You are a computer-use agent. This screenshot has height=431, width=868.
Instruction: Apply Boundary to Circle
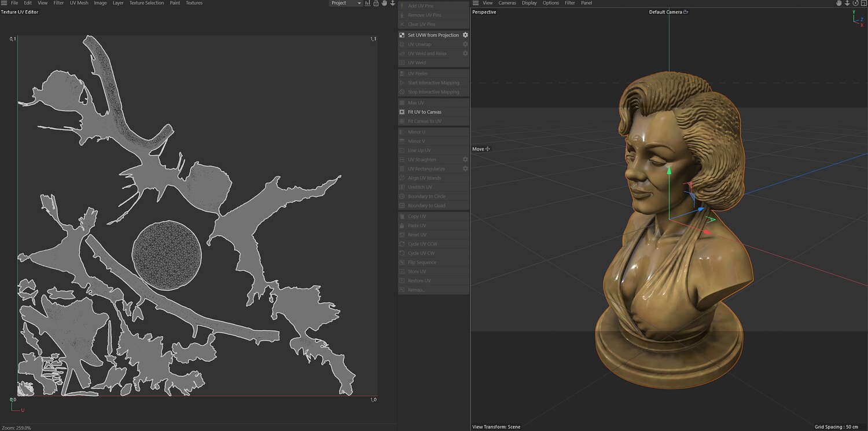433,196
